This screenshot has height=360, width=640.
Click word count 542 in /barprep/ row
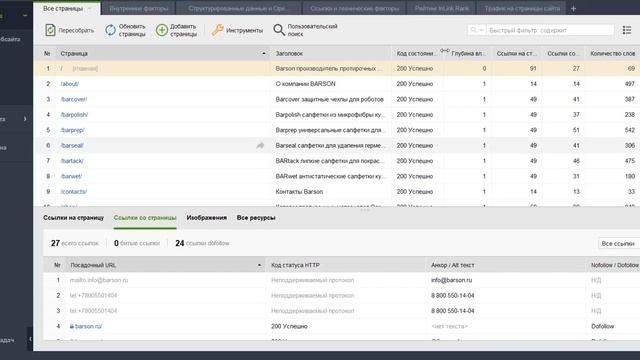(630, 130)
